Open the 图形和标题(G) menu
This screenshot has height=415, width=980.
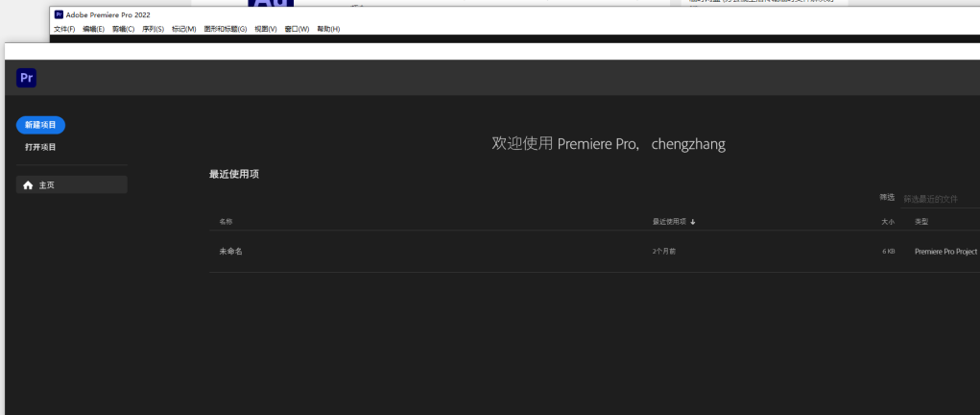226,29
